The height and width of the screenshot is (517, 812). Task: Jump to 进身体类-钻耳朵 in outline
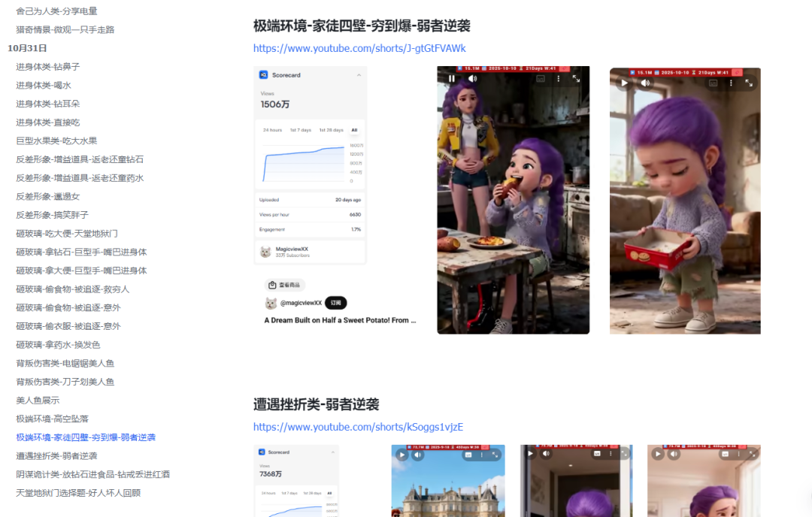(47, 104)
